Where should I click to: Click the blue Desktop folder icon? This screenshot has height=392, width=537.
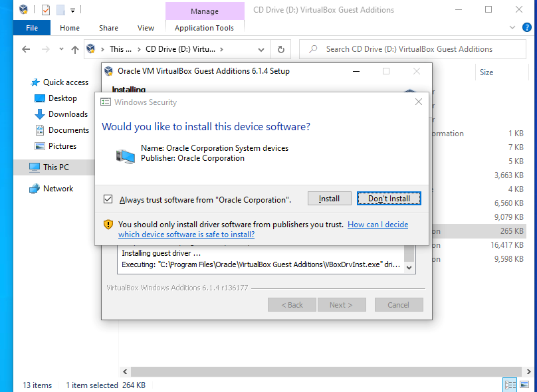tap(40, 98)
